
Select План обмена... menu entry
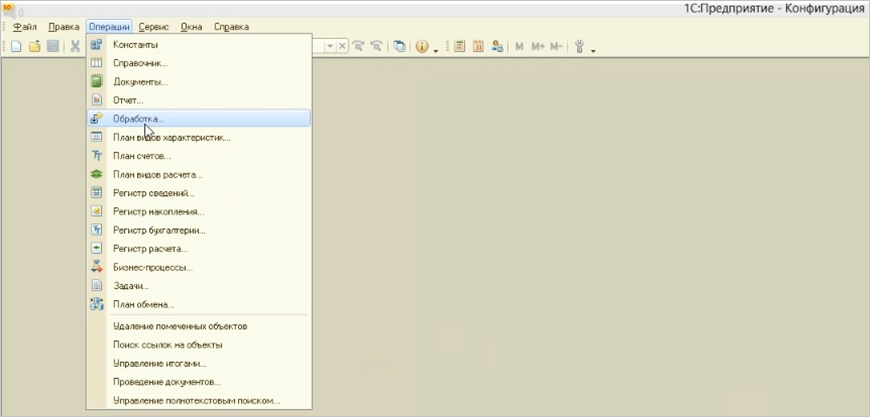point(199,304)
